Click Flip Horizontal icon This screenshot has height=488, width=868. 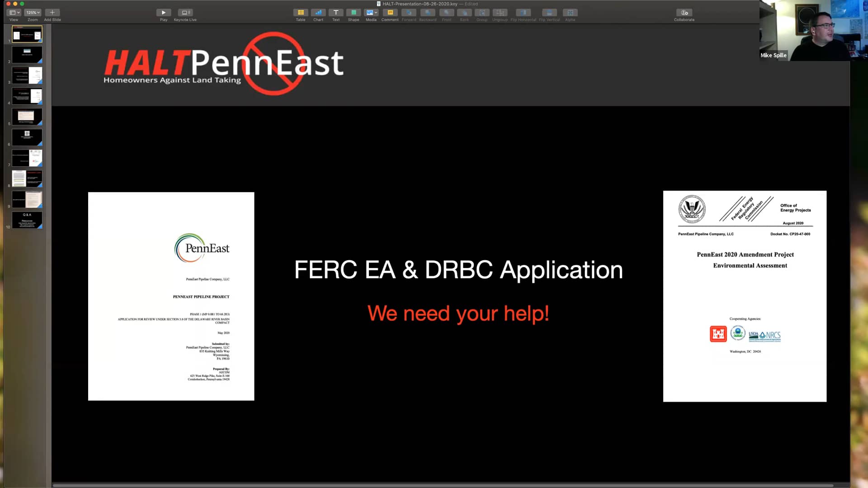pos(523,13)
